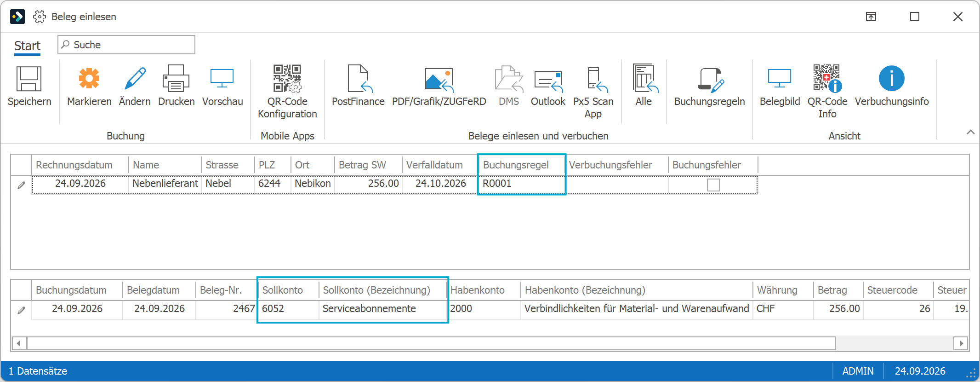Click the 2000 Habenkonto cell
980x382 pixels.
tap(484, 309)
